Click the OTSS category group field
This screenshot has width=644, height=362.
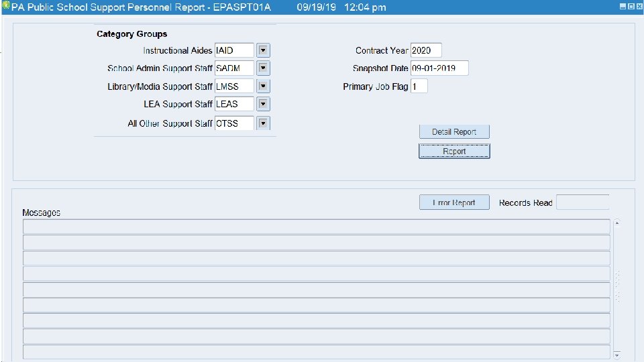tap(234, 123)
